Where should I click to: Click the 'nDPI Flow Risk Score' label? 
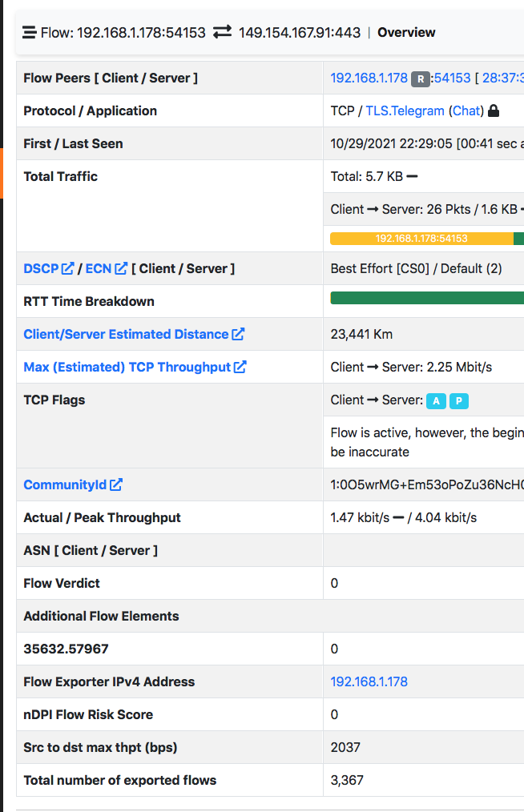pyautogui.click(x=88, y=714)
